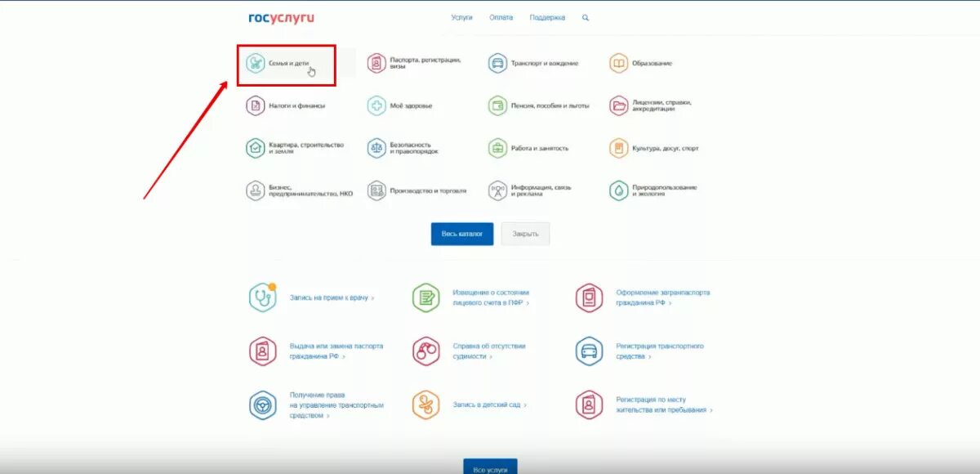The width and height of the screenshot is (980, 474).
Task: Click the stethoscope icon for doctor appointment
Action: 262,297
